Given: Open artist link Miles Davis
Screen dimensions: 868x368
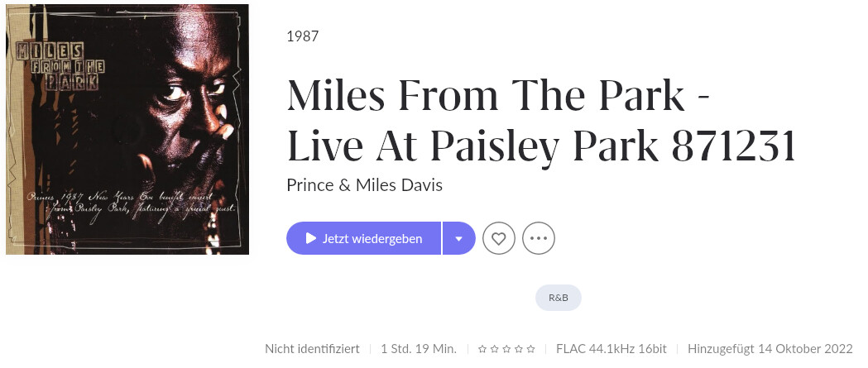Looking at the screenshot, I should [399, 185].
